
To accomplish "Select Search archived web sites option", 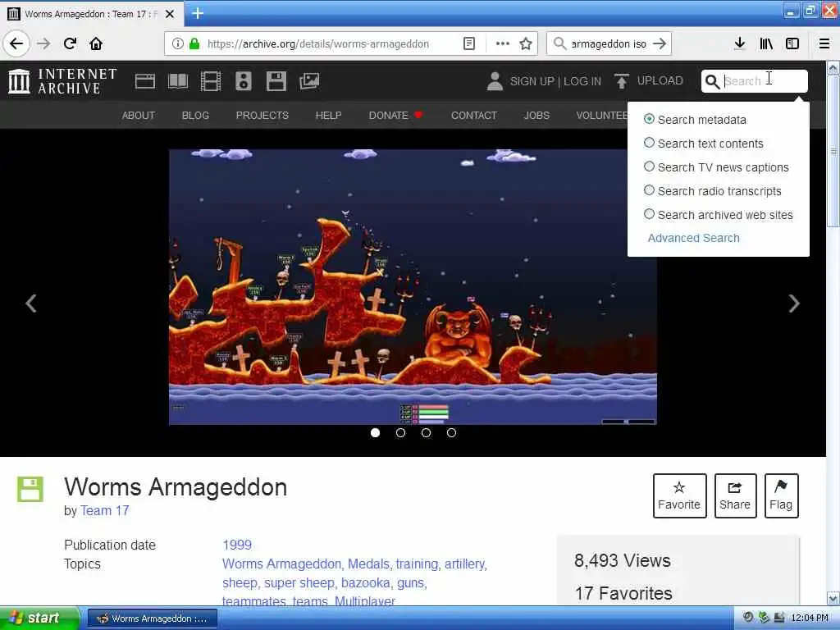I will tap(649, 214).
